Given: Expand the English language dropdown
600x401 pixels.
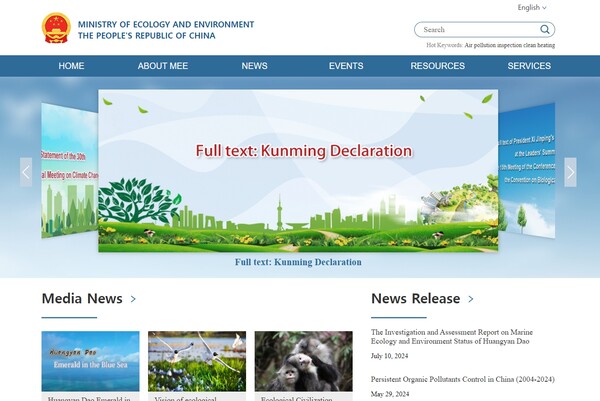Looking at the screenshot, I should click(532, 7).
